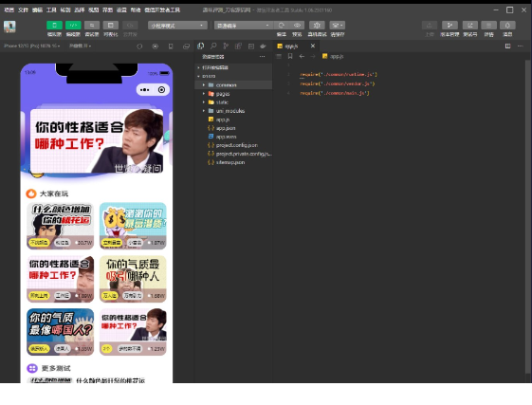Click the simulator refresh circle icon
532x405 pixels.
(139, 46)
